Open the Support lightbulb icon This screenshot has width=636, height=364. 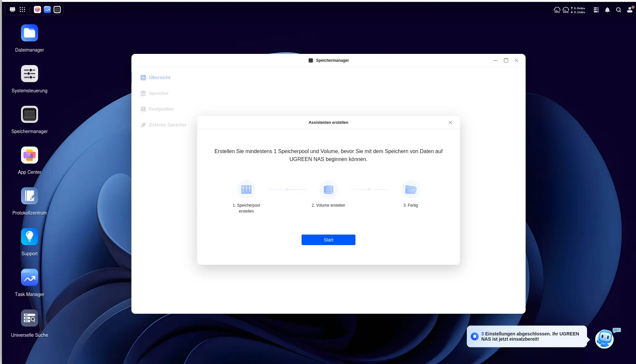pyautogui.click(x=30, y=237)
